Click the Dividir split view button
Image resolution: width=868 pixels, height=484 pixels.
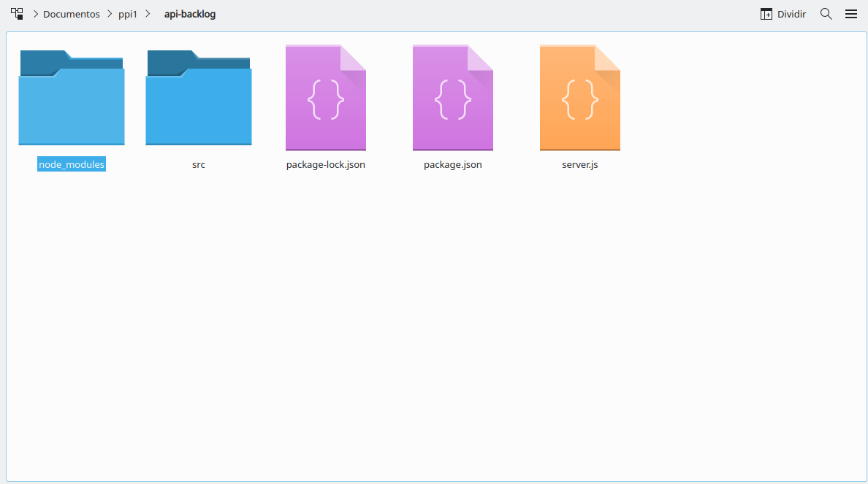(783, 14)
